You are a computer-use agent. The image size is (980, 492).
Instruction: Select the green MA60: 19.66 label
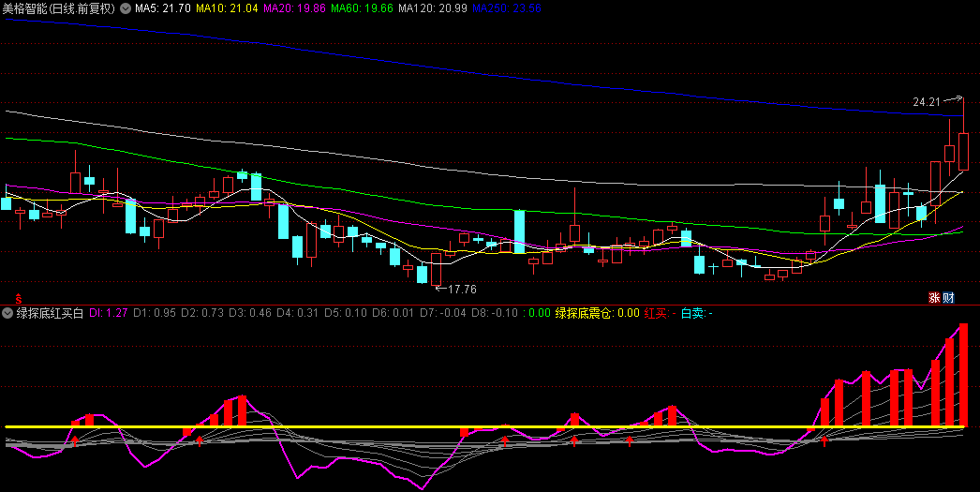point(362,8)
